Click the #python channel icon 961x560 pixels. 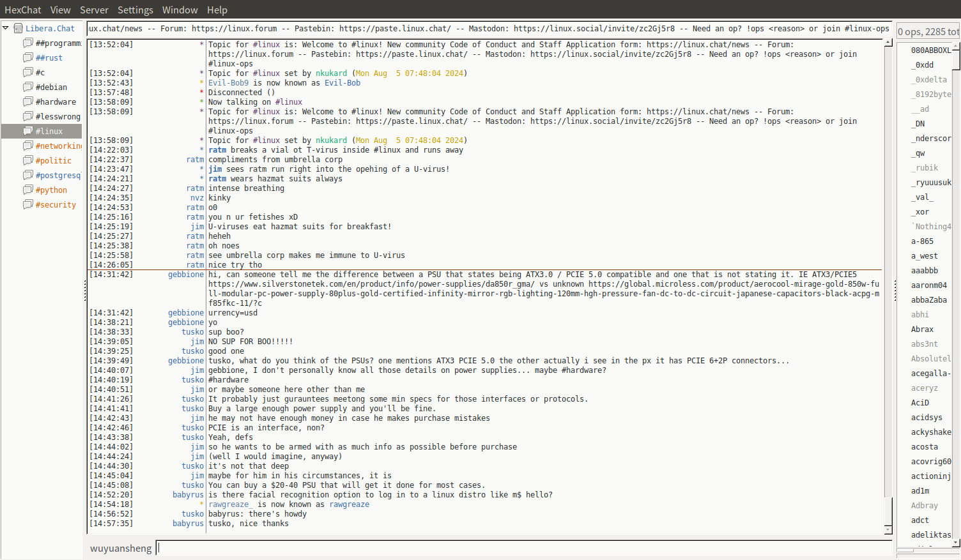(28, 190)
